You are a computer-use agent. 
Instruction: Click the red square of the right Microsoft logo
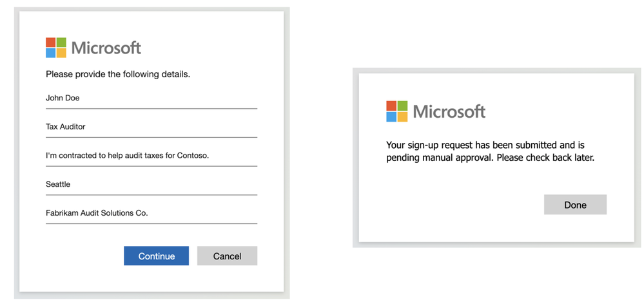click(x=391, y=106)
